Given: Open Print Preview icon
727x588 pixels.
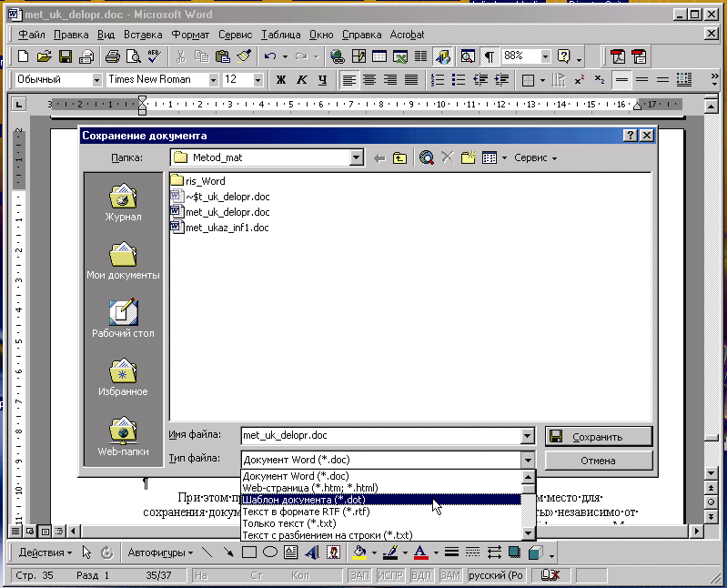Looking at the screenshot, I should 134,56.
